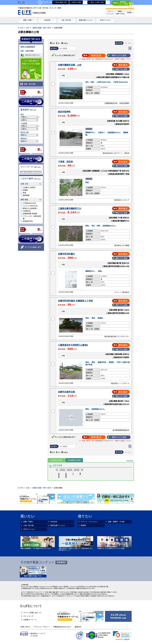The width and height of the screenshot is (152, 644).
Task: Switch to 中古マンション top navigation tab
Action: click(105, 20)
